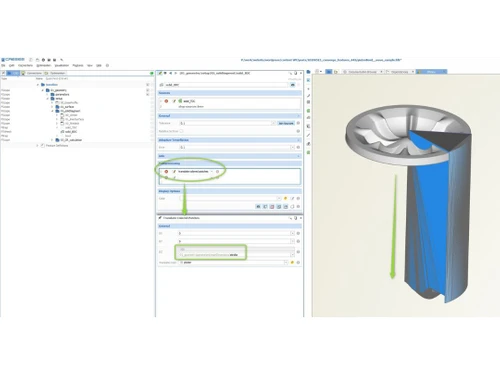Click the Set Source button next to Tolerance

(x=286, y=123)
